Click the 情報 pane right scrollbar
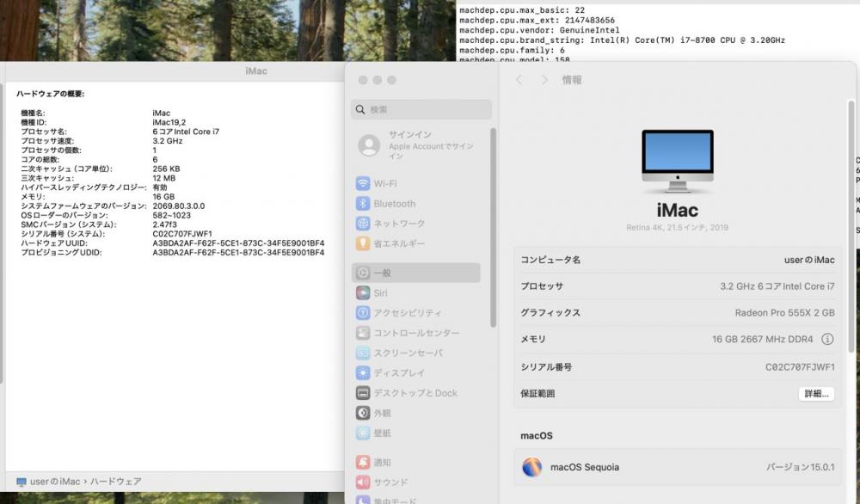The image size is (860, 504). tap(851, 226)
